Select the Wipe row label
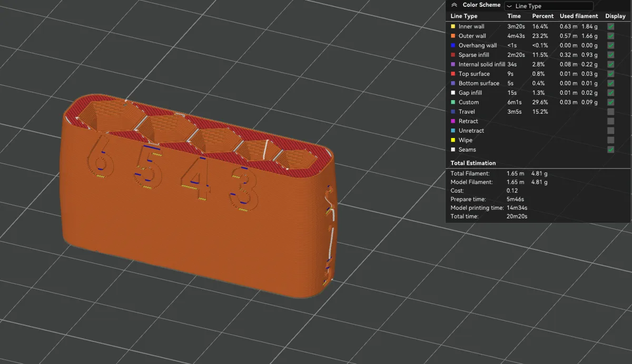Screen dimensions: 632x364 click(x=466, y=140)
